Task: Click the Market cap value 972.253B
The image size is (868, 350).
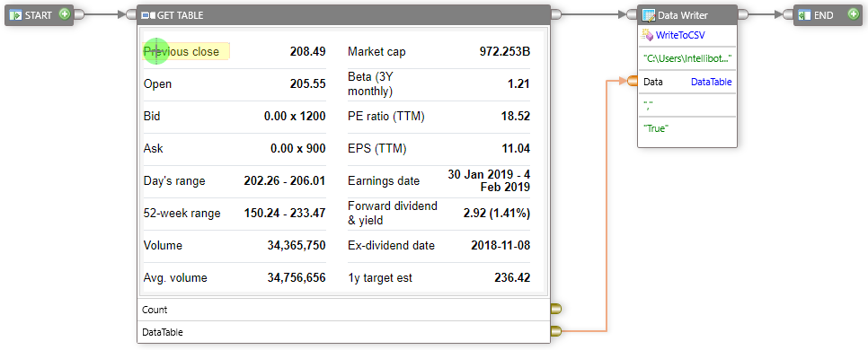Action: (x=505, y=52)
